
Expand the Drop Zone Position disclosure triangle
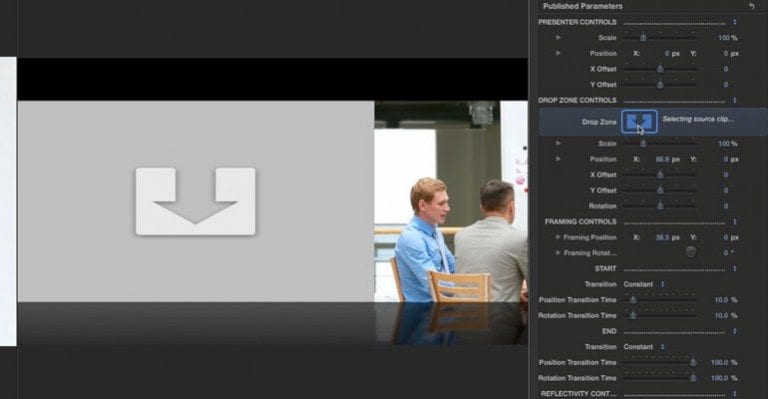click(558, 159)
